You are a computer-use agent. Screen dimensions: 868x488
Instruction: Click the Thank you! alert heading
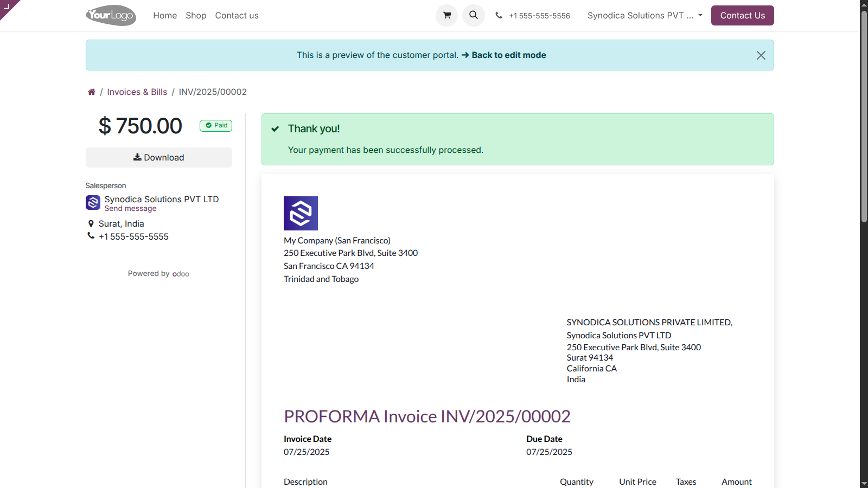point(314,129)
